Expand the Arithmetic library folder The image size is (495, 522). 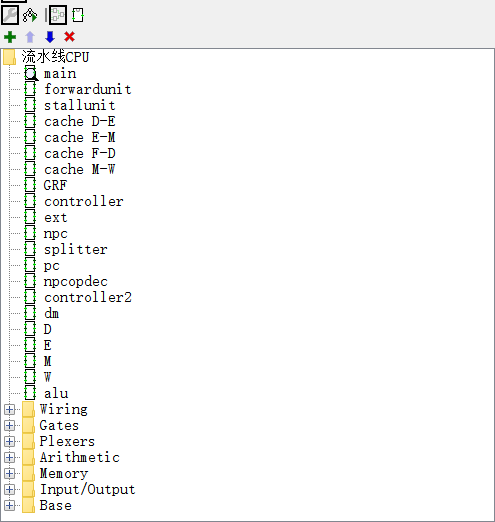click(10, 457)
